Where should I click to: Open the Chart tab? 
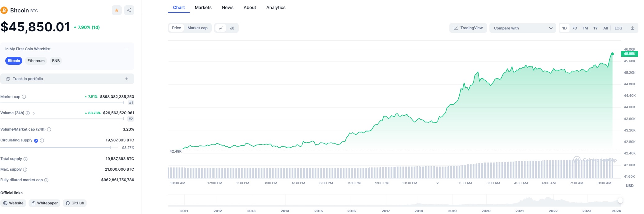tap(179, 7)
